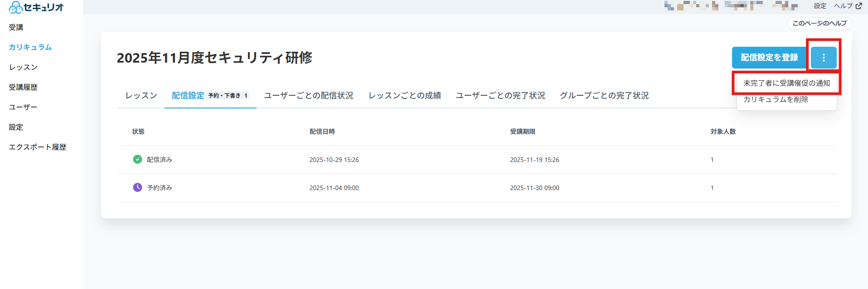Click the purple scheduled clock icon
This screenshot has width=868, height=289.
pyautogui.click(x=137, y=187)
